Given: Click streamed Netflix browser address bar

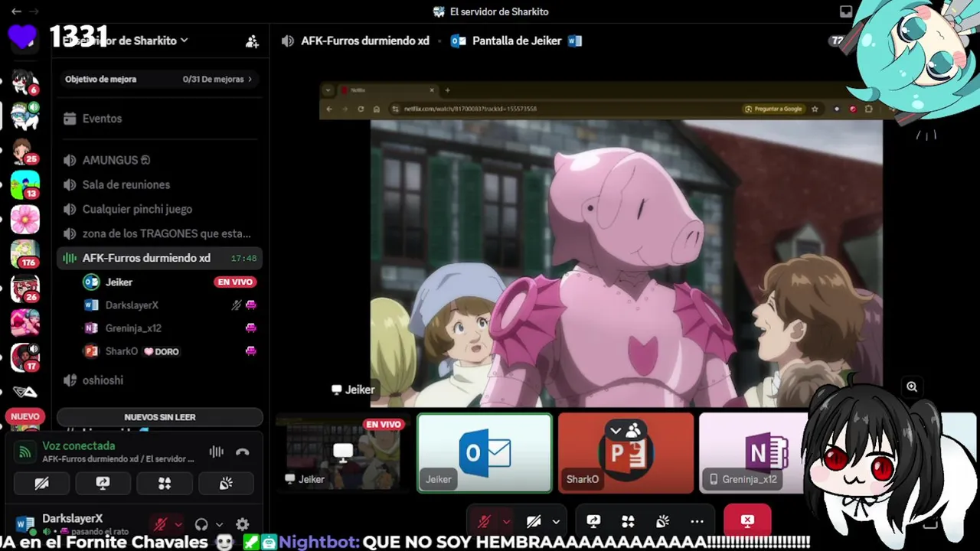Looking at the screenshot, I should click(x=563, y=109).
